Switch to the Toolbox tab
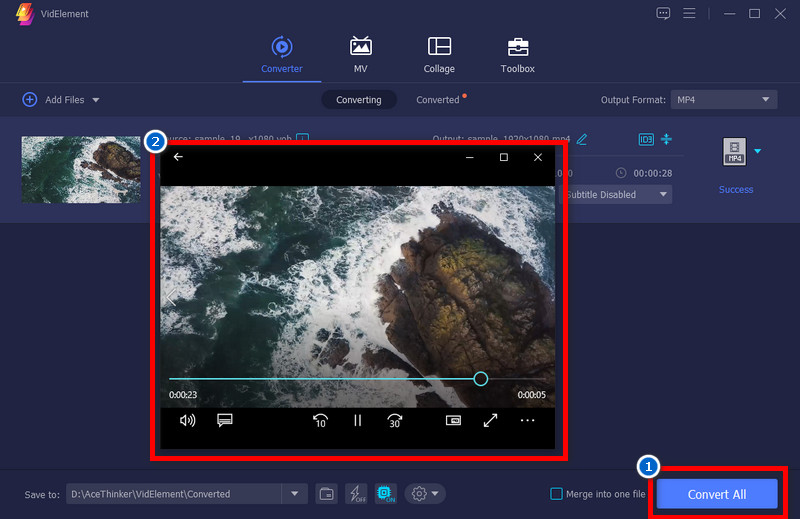 click(517, 55)
